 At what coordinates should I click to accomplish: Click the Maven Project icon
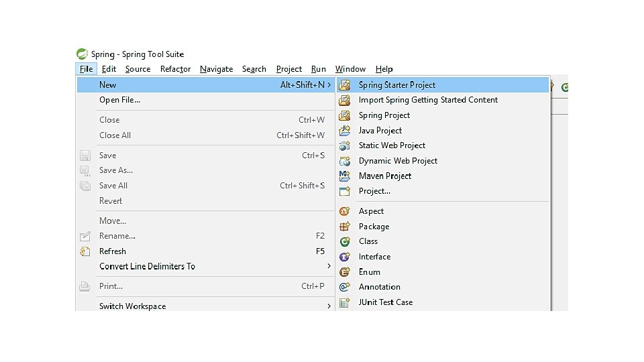345,176
